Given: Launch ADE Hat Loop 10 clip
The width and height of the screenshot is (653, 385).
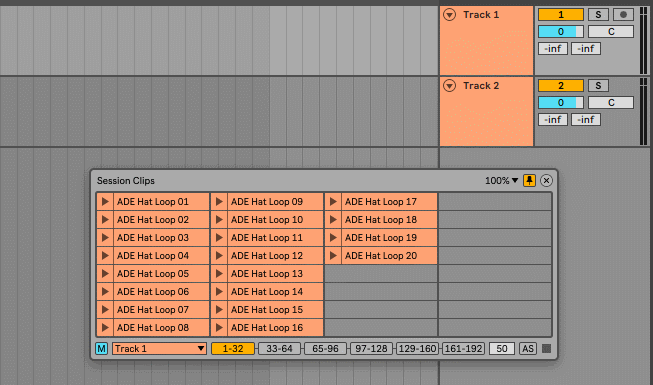Looking at the screenshot, I should click(x=219, y=220).
